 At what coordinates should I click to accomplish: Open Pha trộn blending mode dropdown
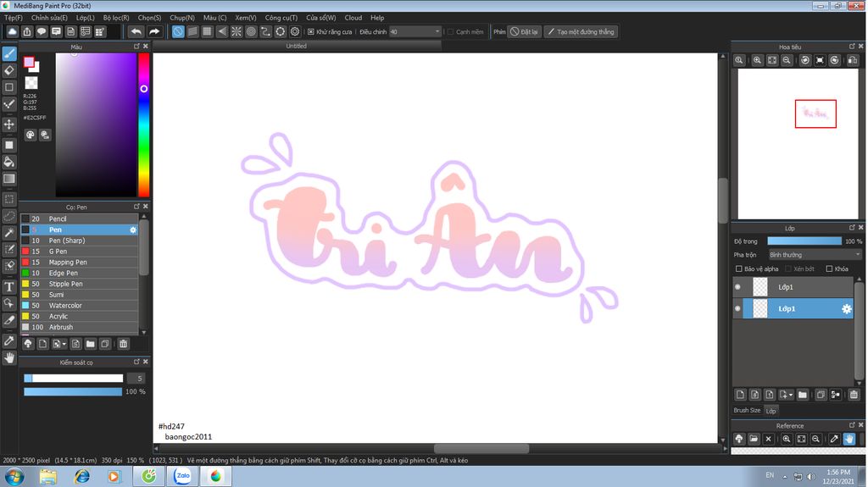815,255
